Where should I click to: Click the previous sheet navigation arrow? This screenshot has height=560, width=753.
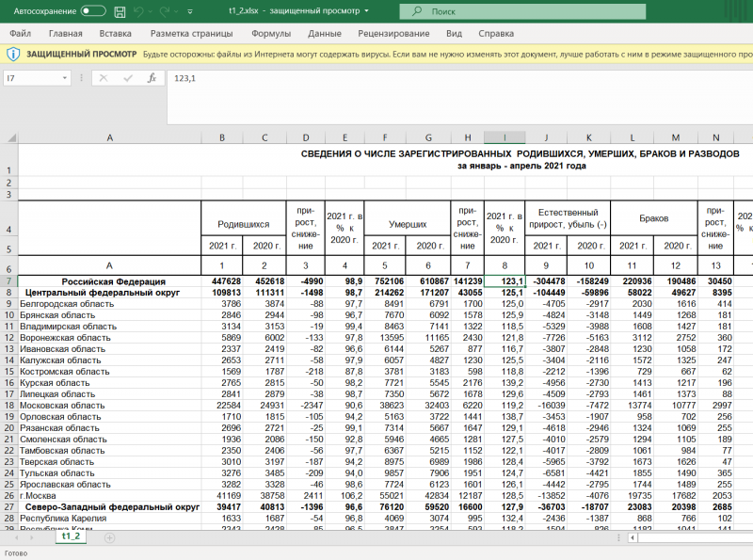click(17, 538)
